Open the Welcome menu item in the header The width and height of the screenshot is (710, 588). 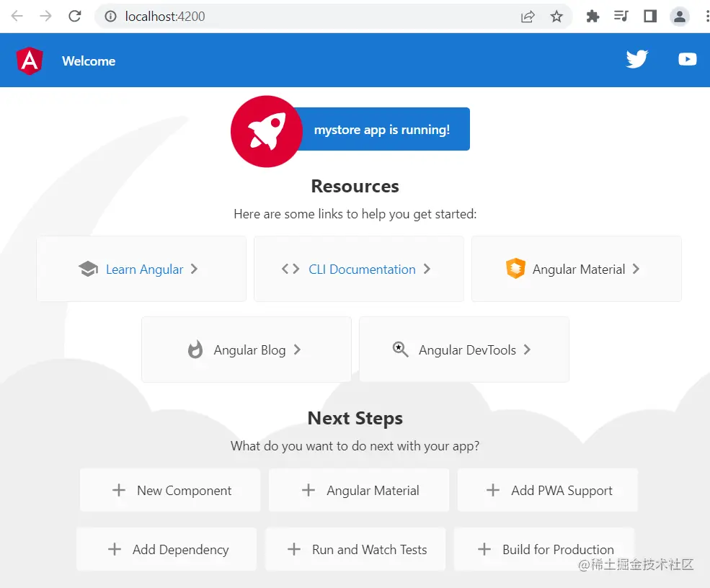(x=88, y=61)
